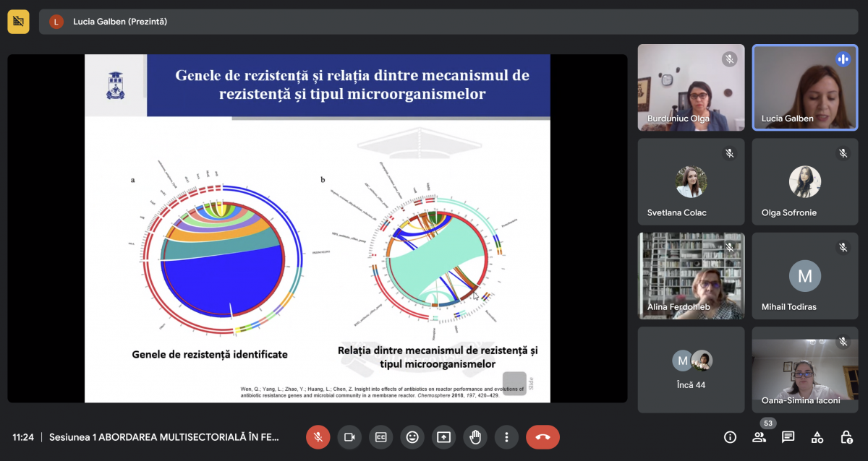This screenshot has height=461, width=868.
Task: Raise your hand
Action: tap(475, 437)
